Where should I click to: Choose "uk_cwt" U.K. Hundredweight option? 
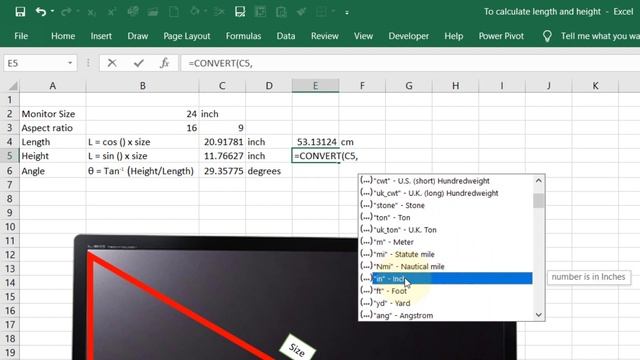446,193
